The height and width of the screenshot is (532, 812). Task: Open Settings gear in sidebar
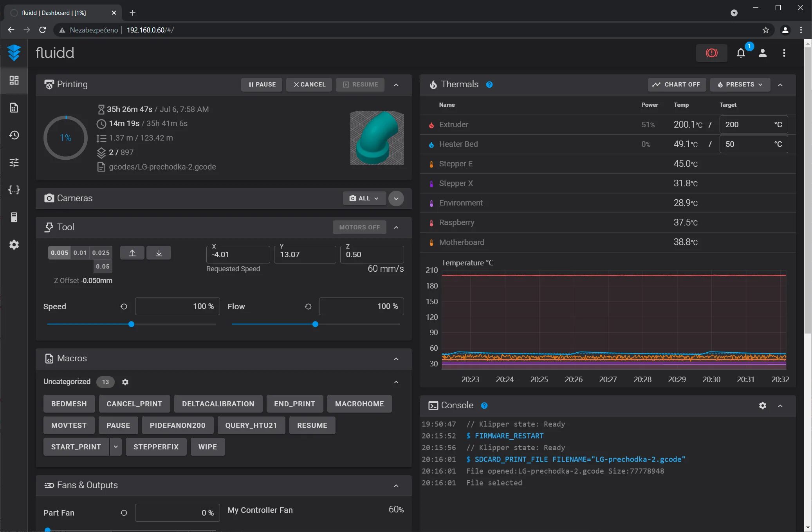(14, 245)
